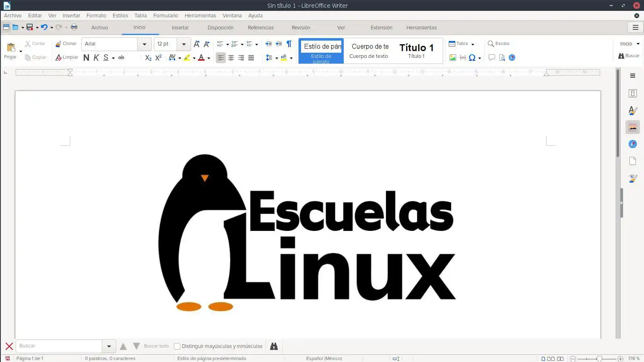Switch to the Insertar tab
Screen dimensions: 644x362
pyautogui.click(x=180, y=28)
